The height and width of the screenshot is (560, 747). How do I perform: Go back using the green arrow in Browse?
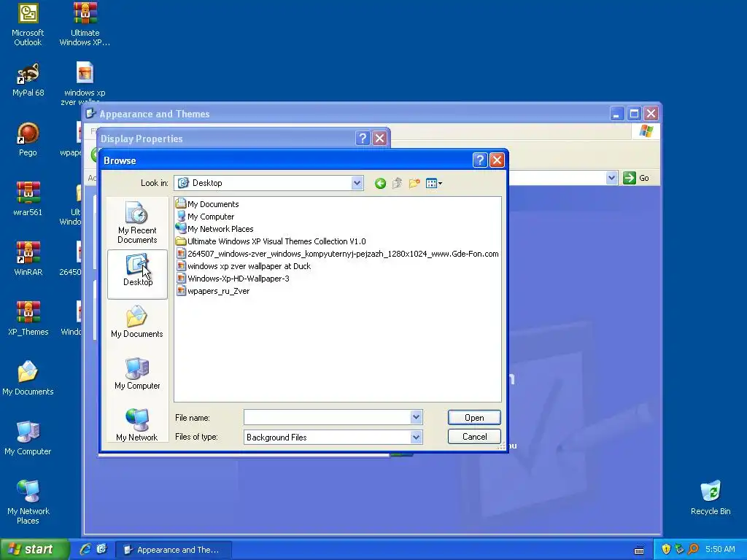380,183
